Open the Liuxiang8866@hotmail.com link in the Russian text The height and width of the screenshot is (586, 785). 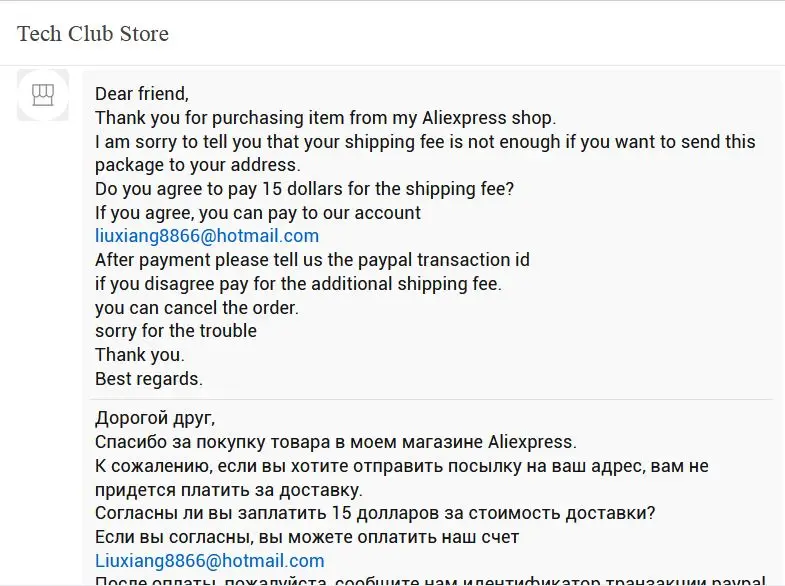[210, 560]
